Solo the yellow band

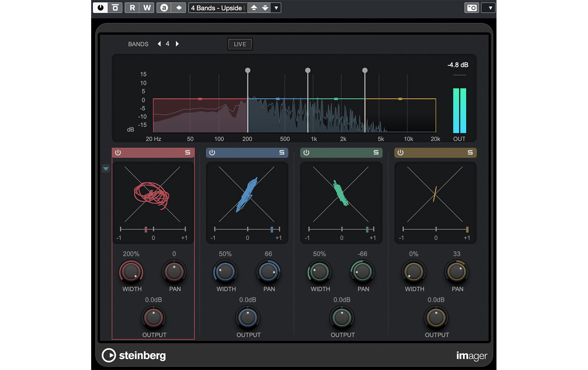pyautogui.click(x=470, y=152)
